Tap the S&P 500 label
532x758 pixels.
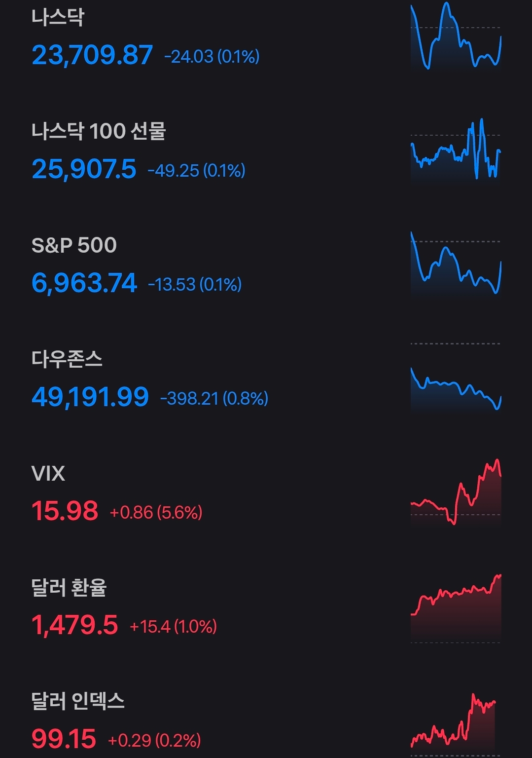(74, 245)
